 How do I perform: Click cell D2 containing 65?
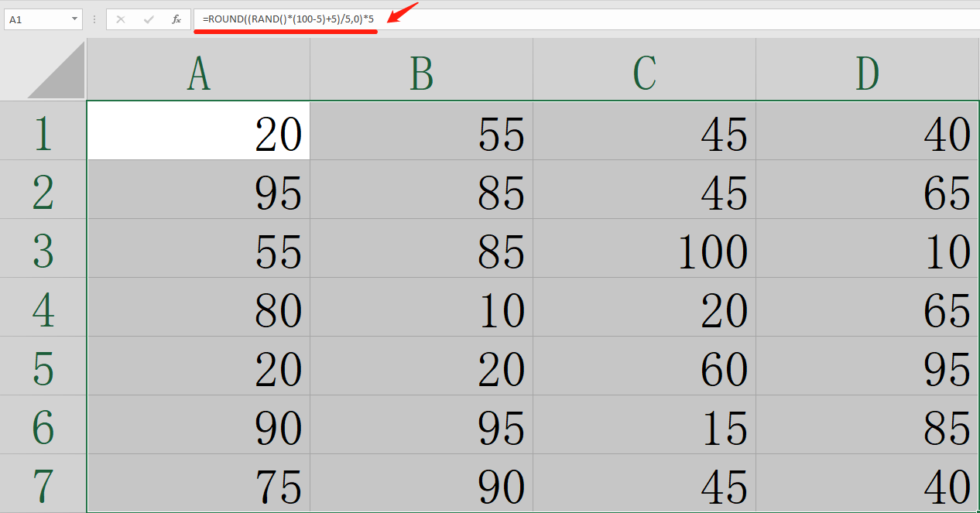[x=868, y=190]
